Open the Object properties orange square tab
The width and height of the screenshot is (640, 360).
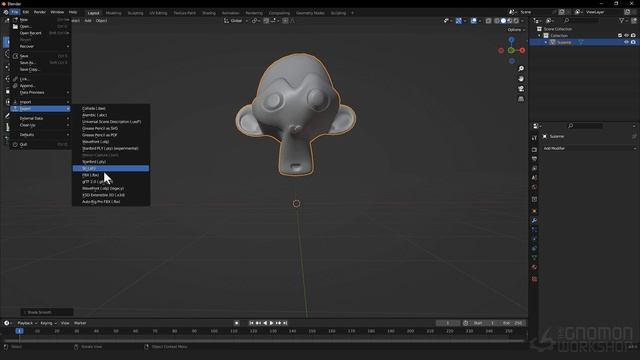(x=534, y=211)
